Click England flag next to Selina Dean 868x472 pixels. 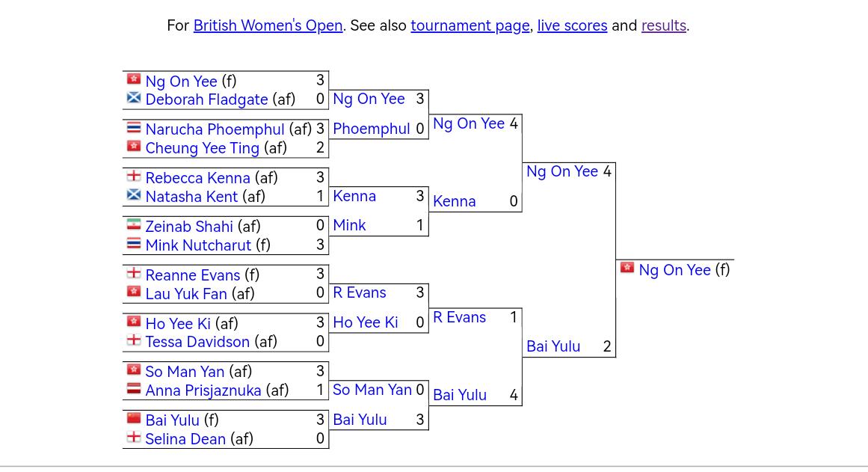(x=134, y=437)
